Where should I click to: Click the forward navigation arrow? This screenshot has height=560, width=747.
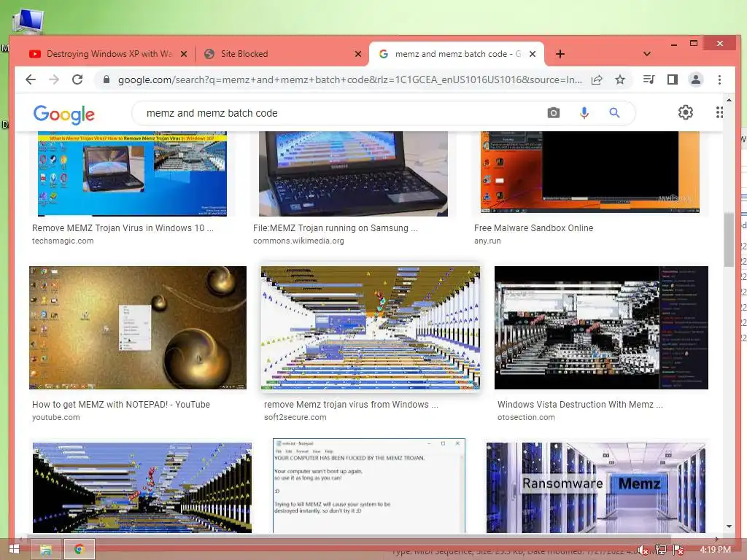54,79
